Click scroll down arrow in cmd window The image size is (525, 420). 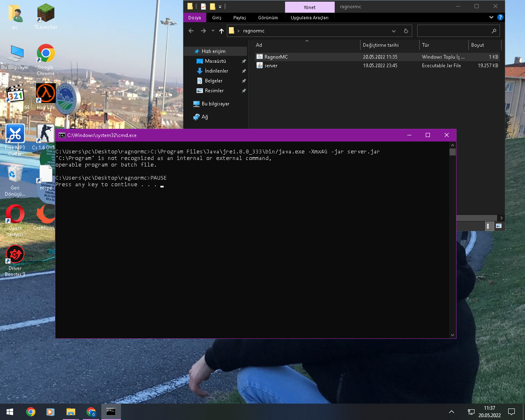(x=452, y=335)
